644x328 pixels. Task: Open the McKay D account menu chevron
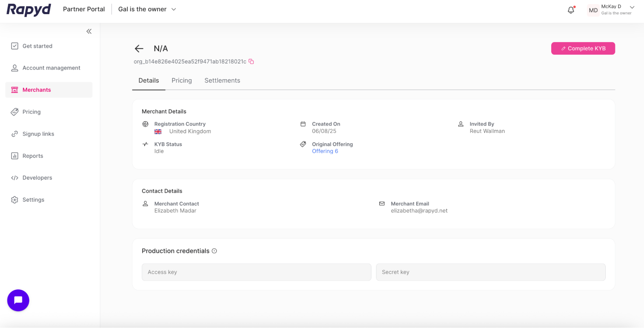[x=632, y=7]
